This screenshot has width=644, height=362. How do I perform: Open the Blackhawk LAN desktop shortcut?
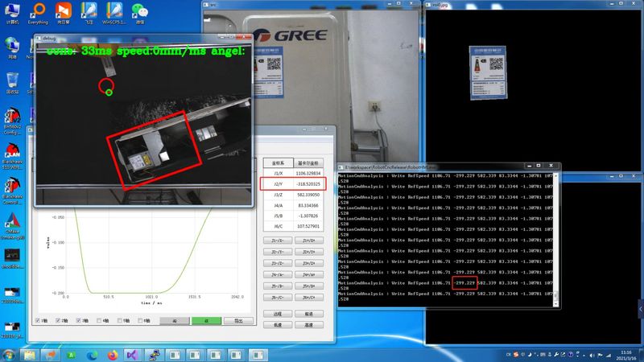[x=12, y=156]
